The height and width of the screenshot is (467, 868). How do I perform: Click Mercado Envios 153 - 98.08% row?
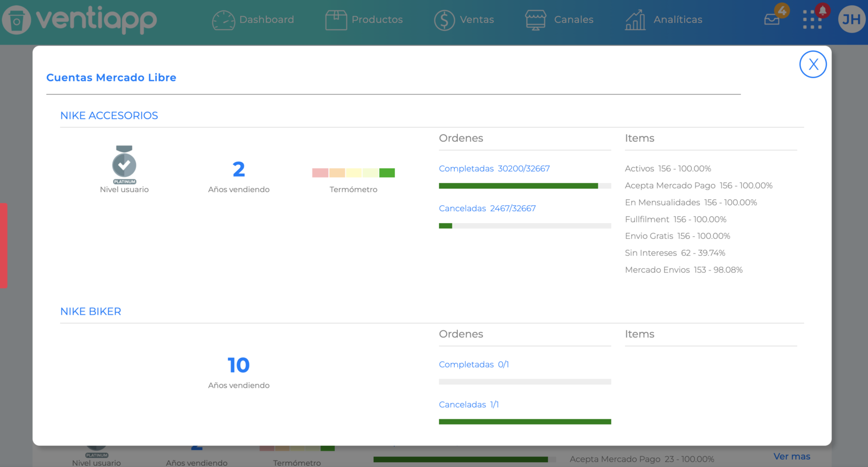coord(684,270)
